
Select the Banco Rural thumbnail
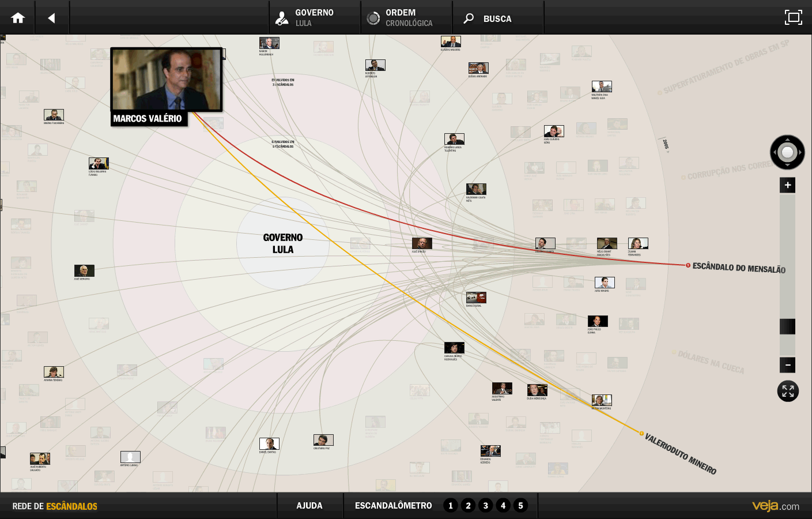(x=476, y=298)
